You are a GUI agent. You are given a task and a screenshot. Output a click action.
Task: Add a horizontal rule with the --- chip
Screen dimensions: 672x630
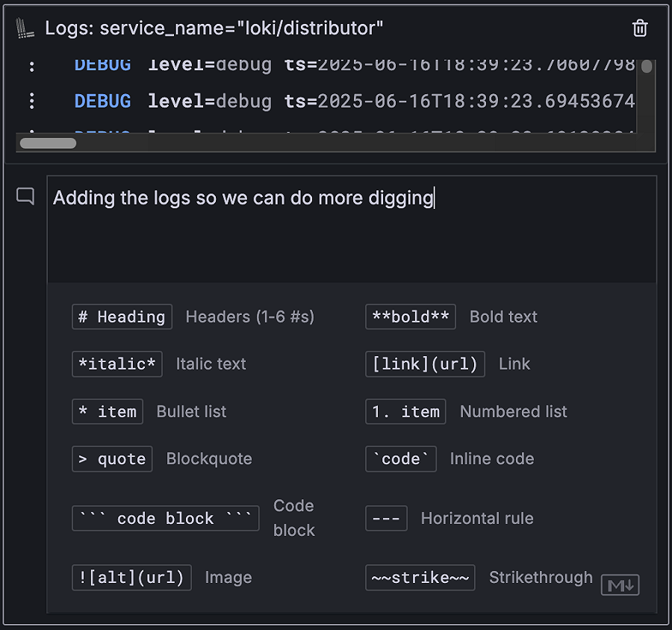(x=386, y=518)
